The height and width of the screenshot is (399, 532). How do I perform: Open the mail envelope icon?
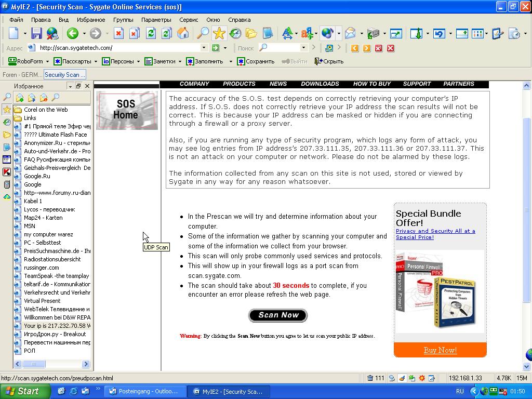click(x=350, y=33)
